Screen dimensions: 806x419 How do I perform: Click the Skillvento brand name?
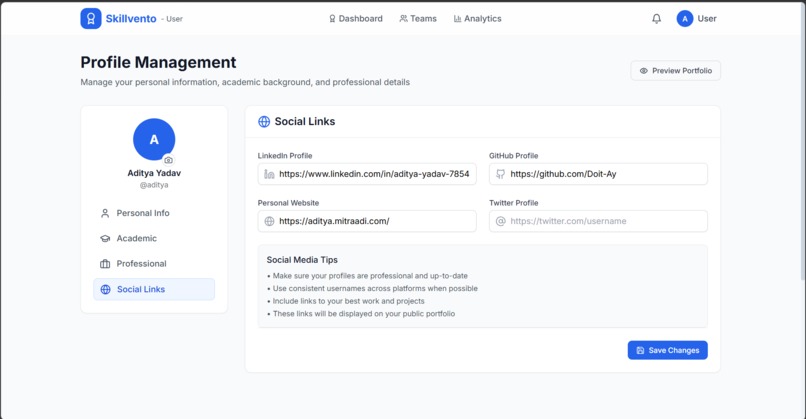131,19
